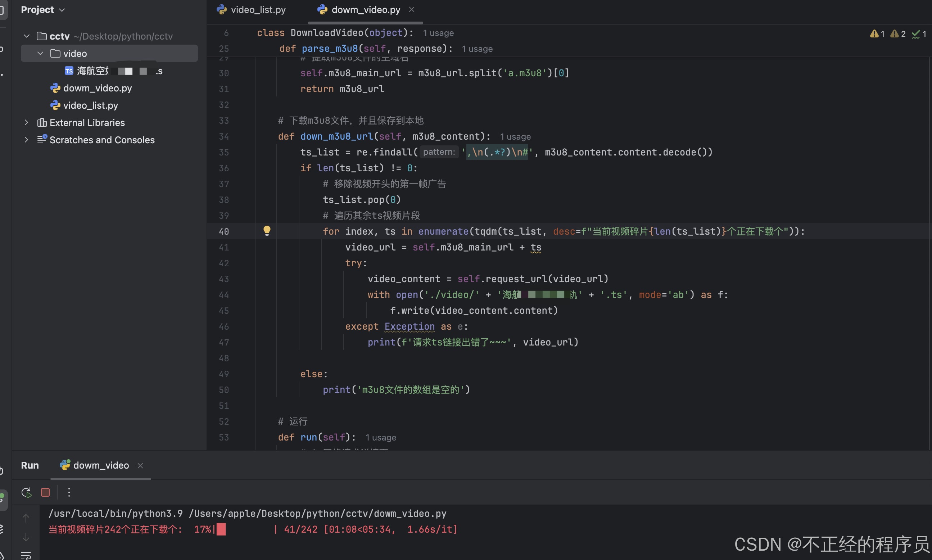Open video_list.py in the project tree
The image size is (932, 560).
(90, 106)
